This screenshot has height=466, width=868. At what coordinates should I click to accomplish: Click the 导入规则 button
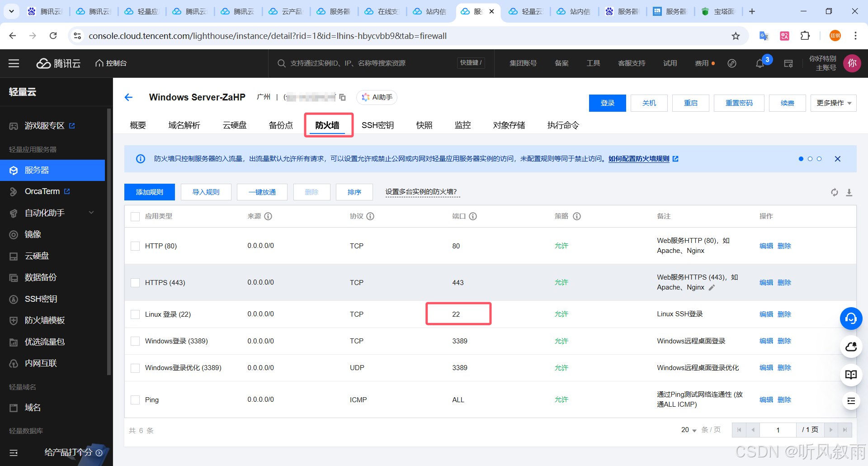pyautogui.click(x=206, y=192)
